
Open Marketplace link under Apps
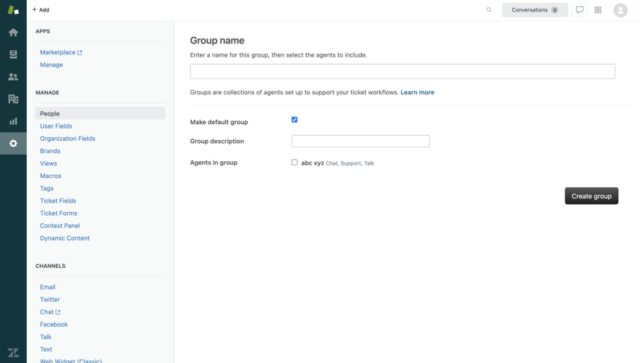click(x=58, y=52)
